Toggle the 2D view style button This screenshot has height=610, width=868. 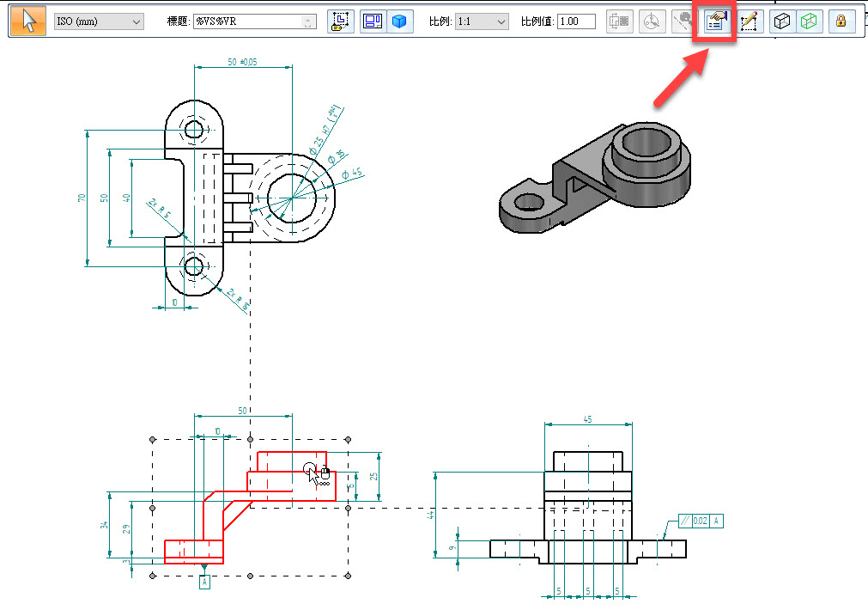click(x=373, y=21)
